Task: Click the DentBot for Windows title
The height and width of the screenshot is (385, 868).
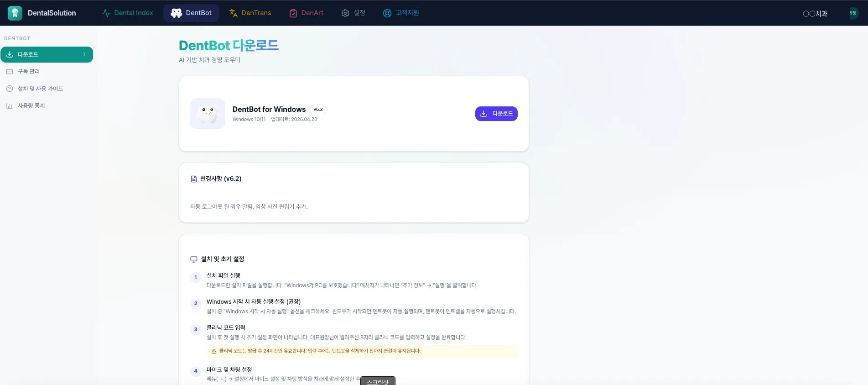Action: coord(269,109)
